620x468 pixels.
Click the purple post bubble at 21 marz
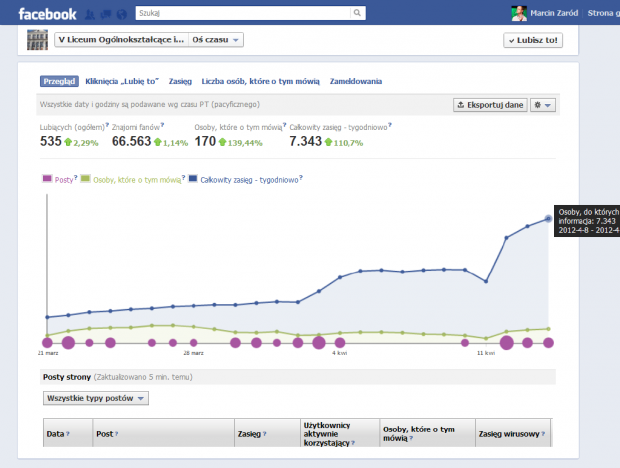coord(47,343)
